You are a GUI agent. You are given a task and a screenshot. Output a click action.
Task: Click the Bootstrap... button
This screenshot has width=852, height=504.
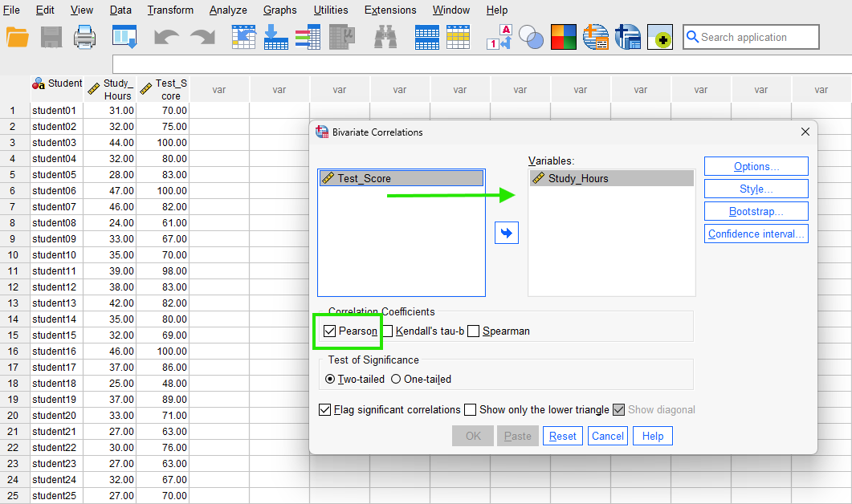[756, 212]
